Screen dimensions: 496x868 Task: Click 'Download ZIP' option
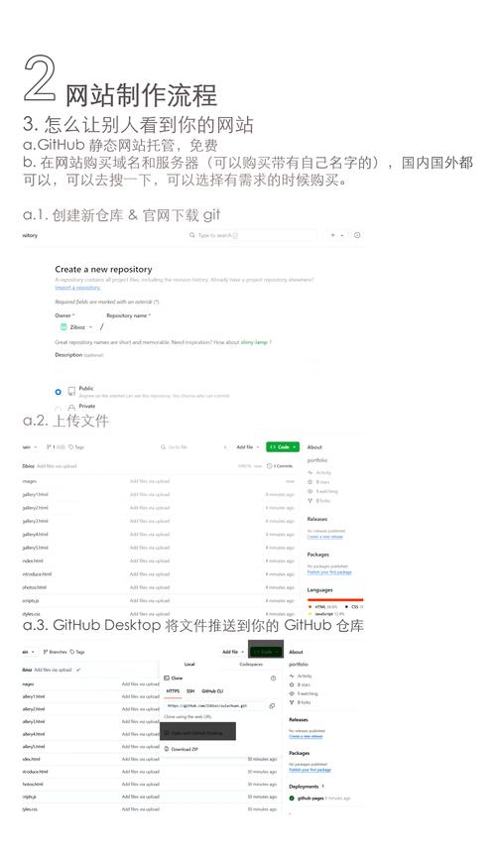[x=181, y=749]
